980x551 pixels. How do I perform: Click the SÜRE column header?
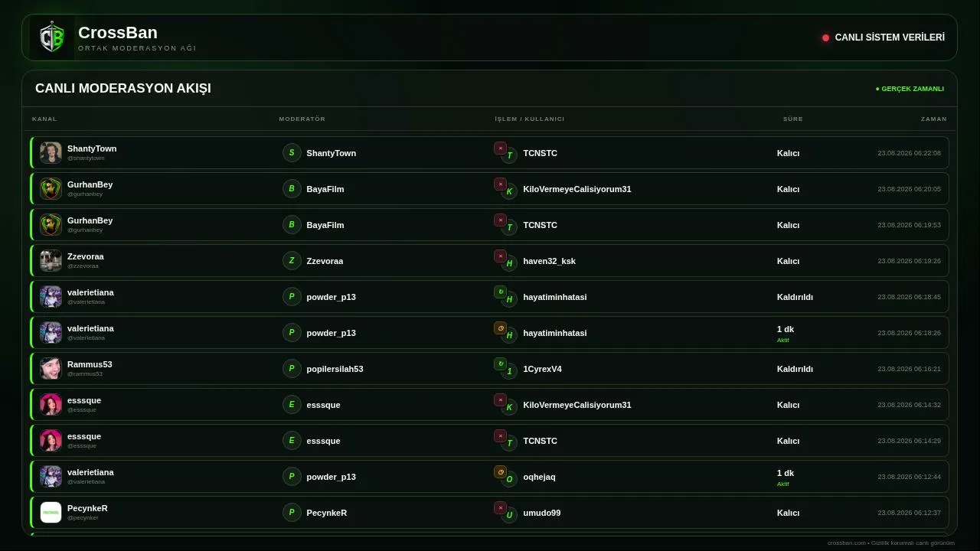point(792,119)
